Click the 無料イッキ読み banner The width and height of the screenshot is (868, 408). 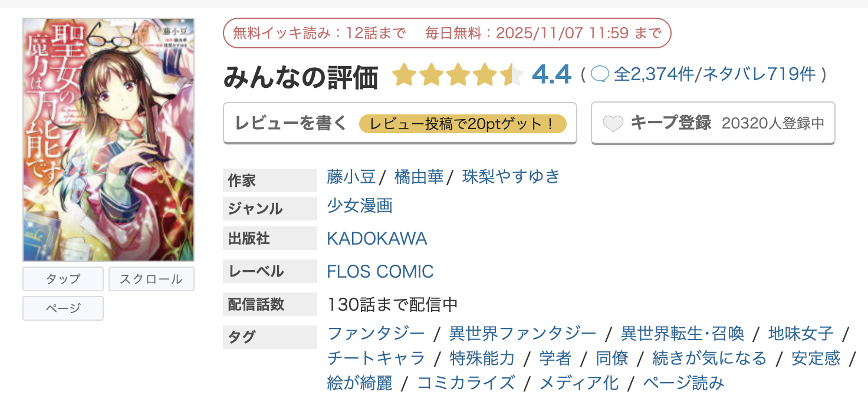pos(447,33)
